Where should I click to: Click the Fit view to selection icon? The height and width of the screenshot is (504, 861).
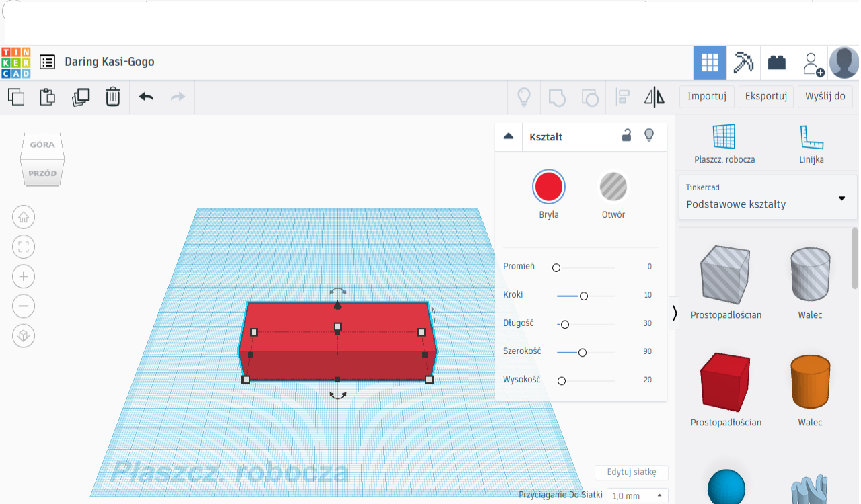tap(24, 247)
